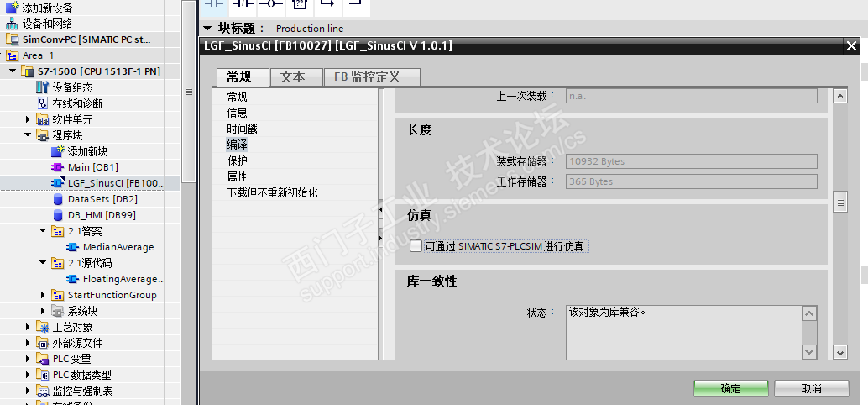Click the StartFunctionGroup folder icon
The width and height of the screenshot is (868, 405).
tap(58, 295)
